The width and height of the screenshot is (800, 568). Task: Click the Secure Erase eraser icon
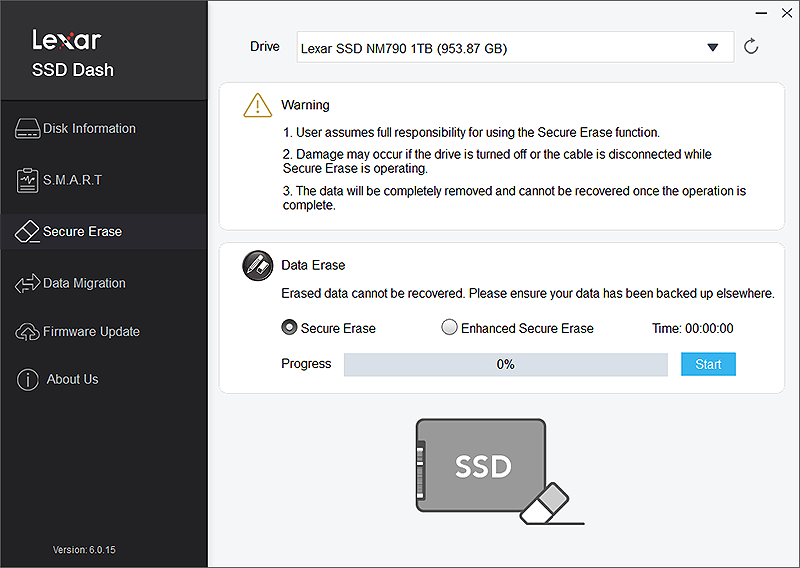(x=27, y=232)
